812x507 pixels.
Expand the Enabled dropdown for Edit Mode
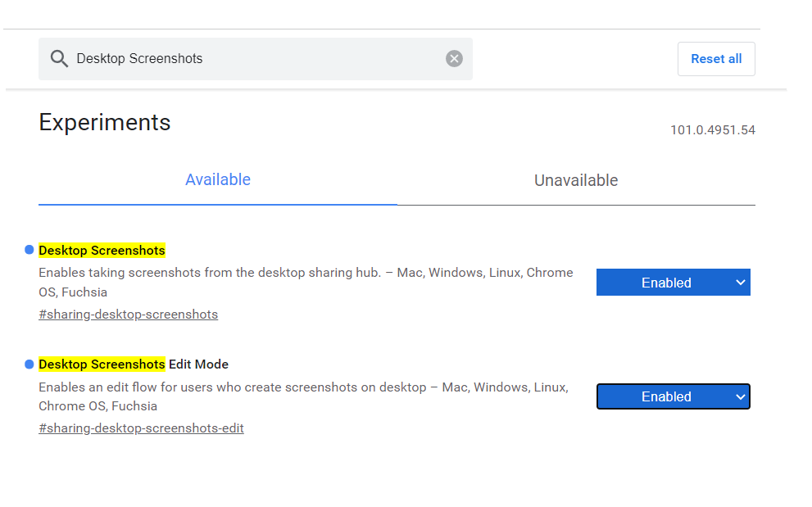click(666, 396)
